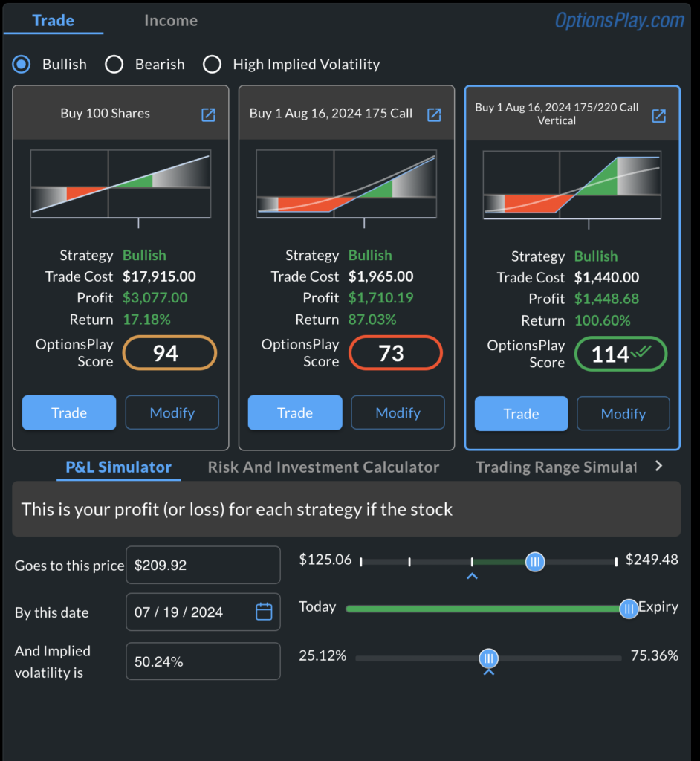Click Trade on the 175/220 Call Vertical strategy
The width and height of the screenshot is (700, 761).
tap(521, 413)
